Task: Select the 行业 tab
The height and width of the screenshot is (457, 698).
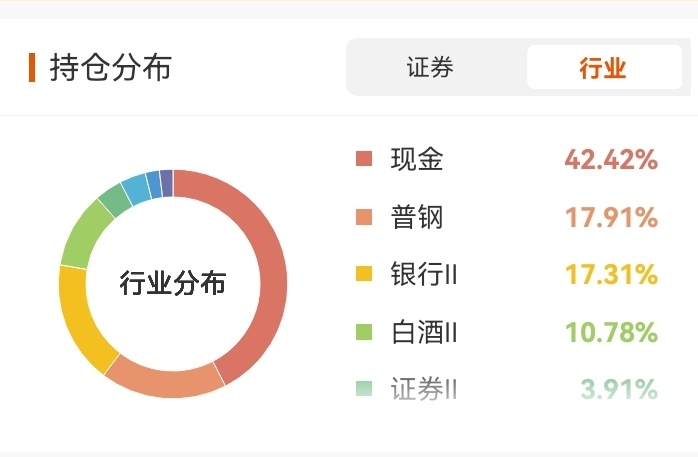Action: (602, 68)
